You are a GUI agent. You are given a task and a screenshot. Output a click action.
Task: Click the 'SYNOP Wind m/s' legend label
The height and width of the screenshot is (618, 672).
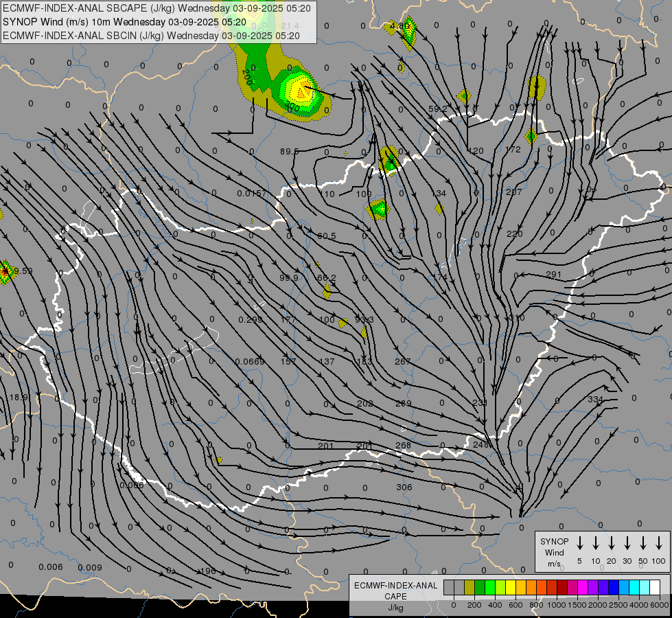(x=554, y=553)
